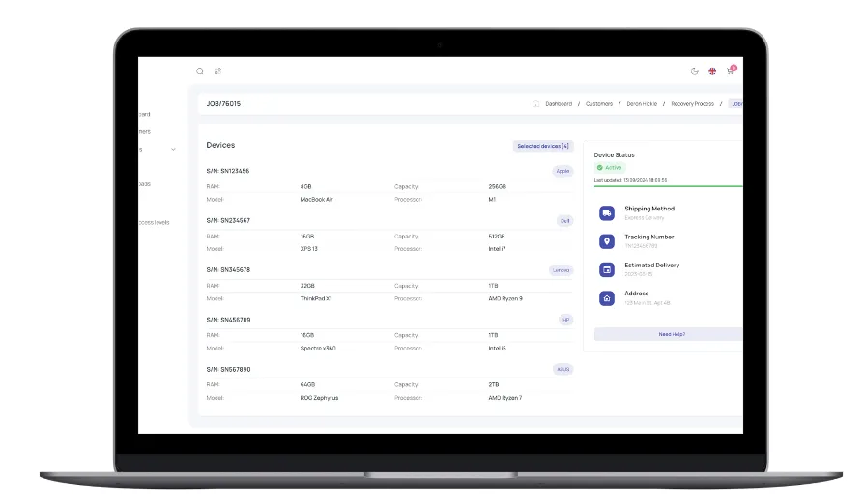The height and width of the screenshot is (504, 864).
Task: Click the Address home icon
Action: click(607, 298)
